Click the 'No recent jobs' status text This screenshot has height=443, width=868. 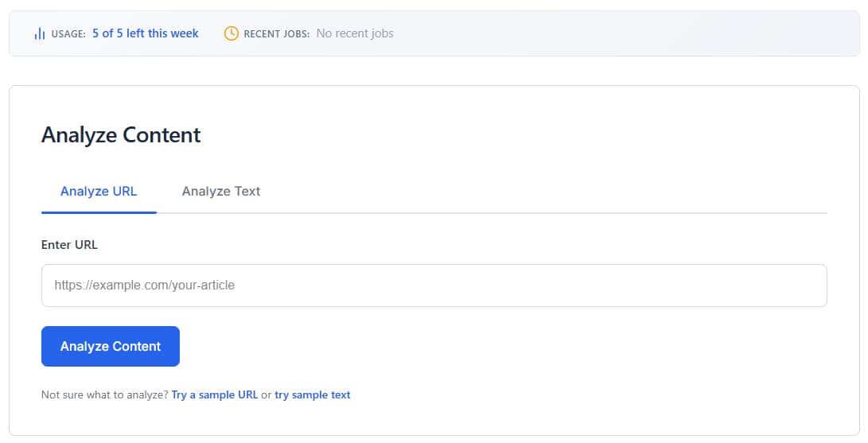pos(355,33)
